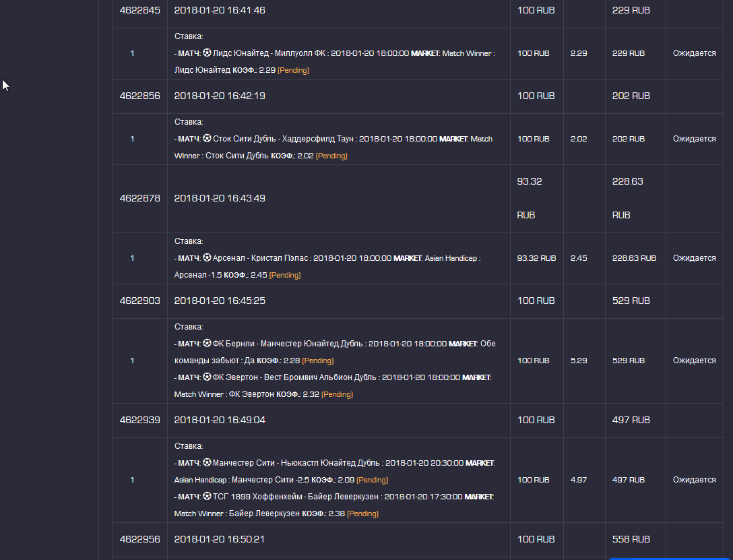The height and width of the screenshot is (560, 733).
Task: Click timestamp 2018-01-20 16:49:04
Action: tap(220, 420)
